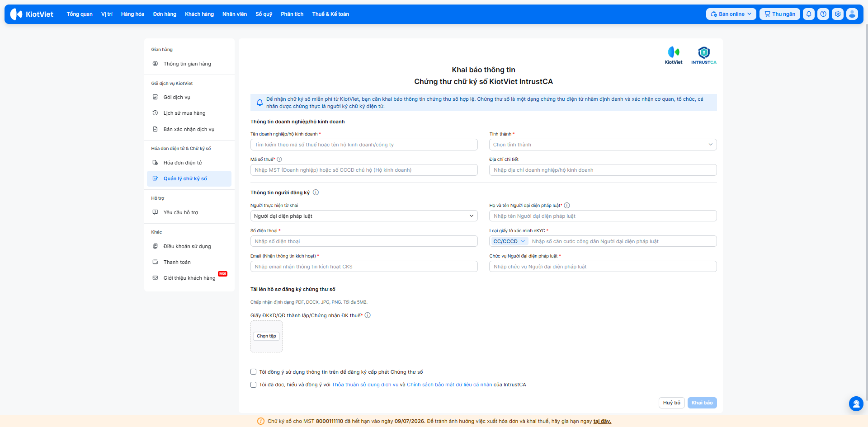Open help question mark icon
This screenshot has height=427, width=868.
pyautogui.click(x=823, y=14)
